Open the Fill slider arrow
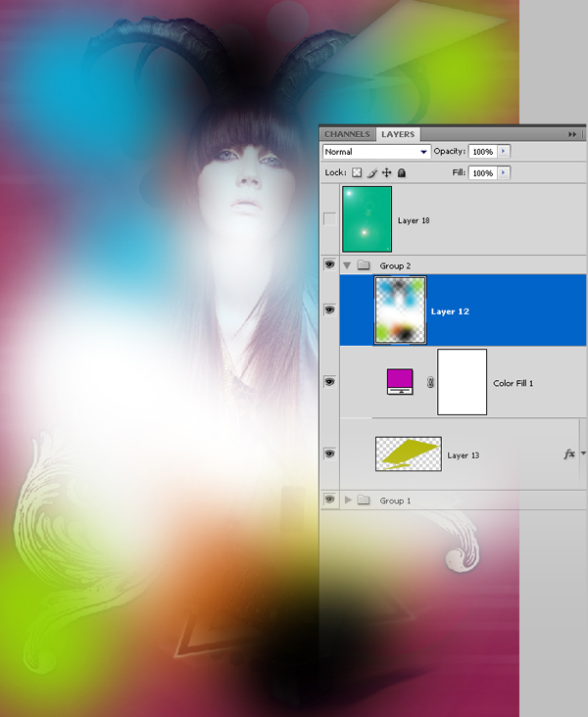588x717 pixels. (504, 172)
